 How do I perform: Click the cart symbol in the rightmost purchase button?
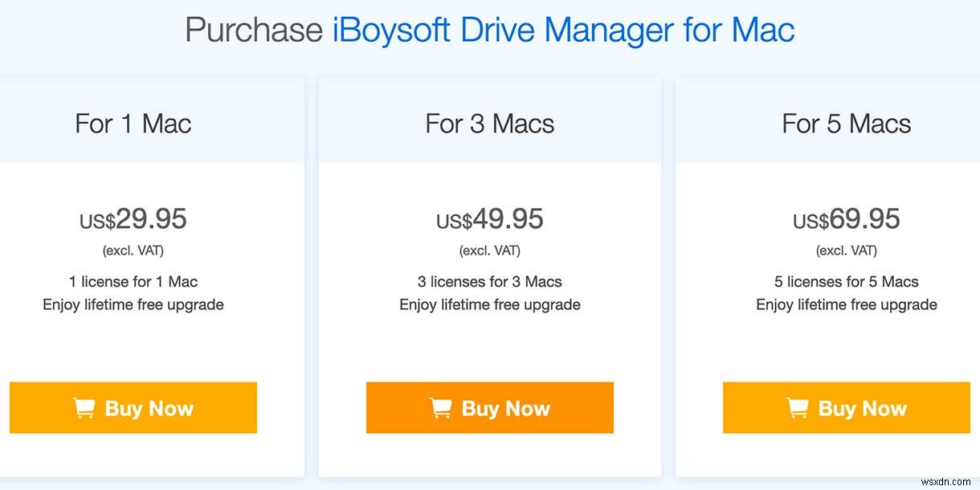(x=798, y=408)
